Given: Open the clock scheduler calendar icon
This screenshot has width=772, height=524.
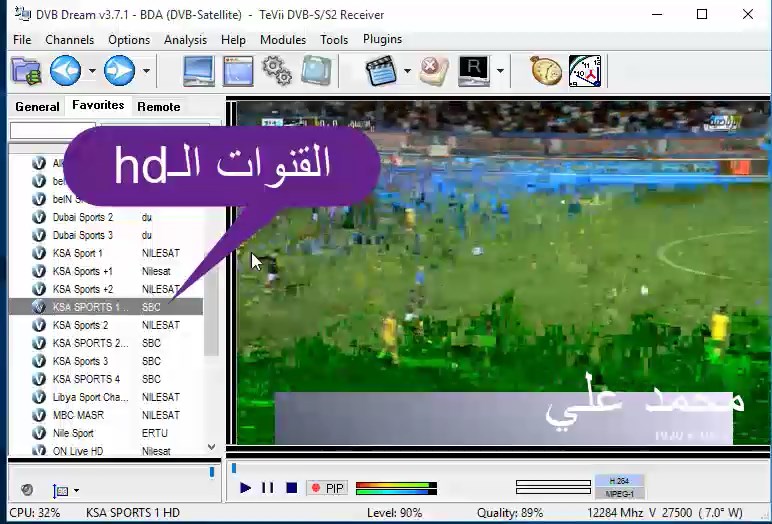Looking at the screenshot, I should coord(585,71).
